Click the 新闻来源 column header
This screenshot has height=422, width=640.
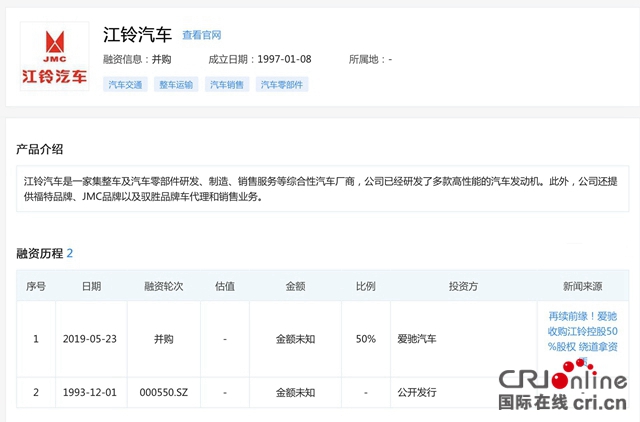(x=583, y=287)
